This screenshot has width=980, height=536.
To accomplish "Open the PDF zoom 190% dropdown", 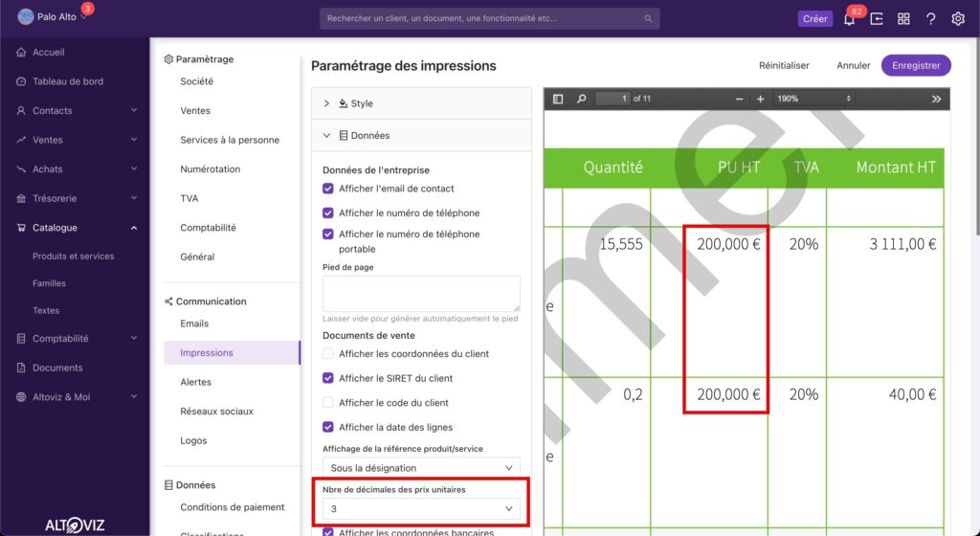I will pos(813,99).
